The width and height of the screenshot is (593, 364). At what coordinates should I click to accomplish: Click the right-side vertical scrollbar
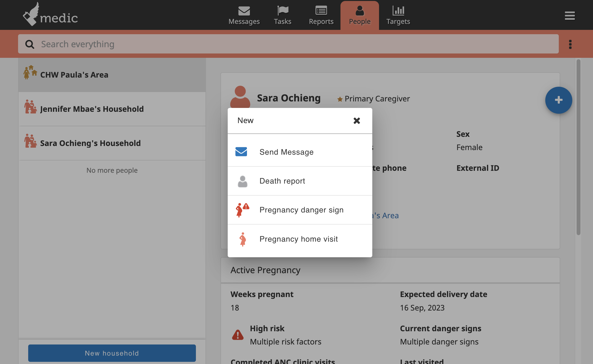[578, 147]
